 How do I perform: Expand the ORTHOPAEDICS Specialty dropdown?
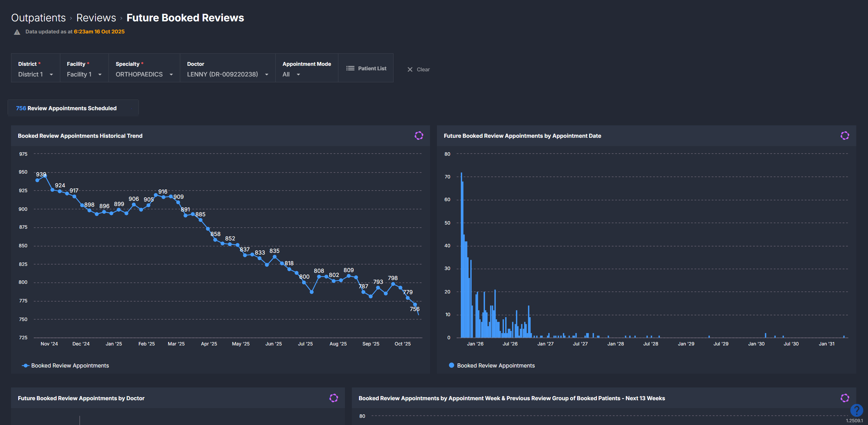pyautogui.click(x=144, y=74)
